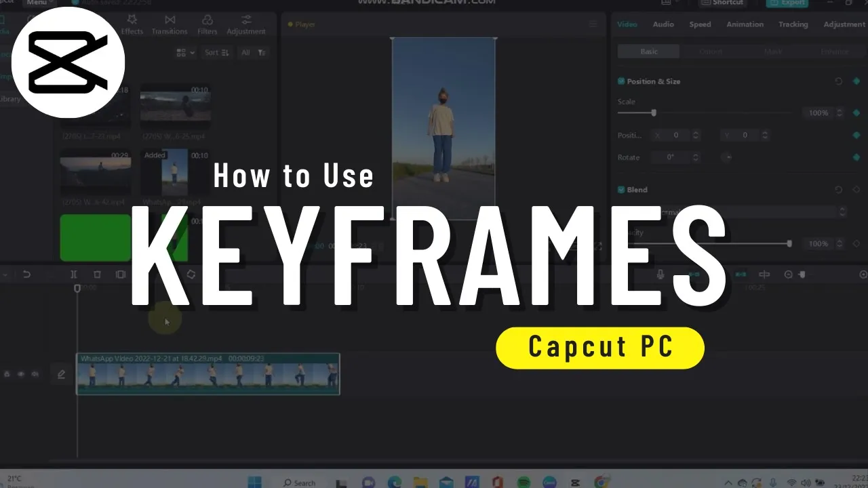868x488 pixels.
Task: Select the Basic sub-tab
Action: coord(649,52)
